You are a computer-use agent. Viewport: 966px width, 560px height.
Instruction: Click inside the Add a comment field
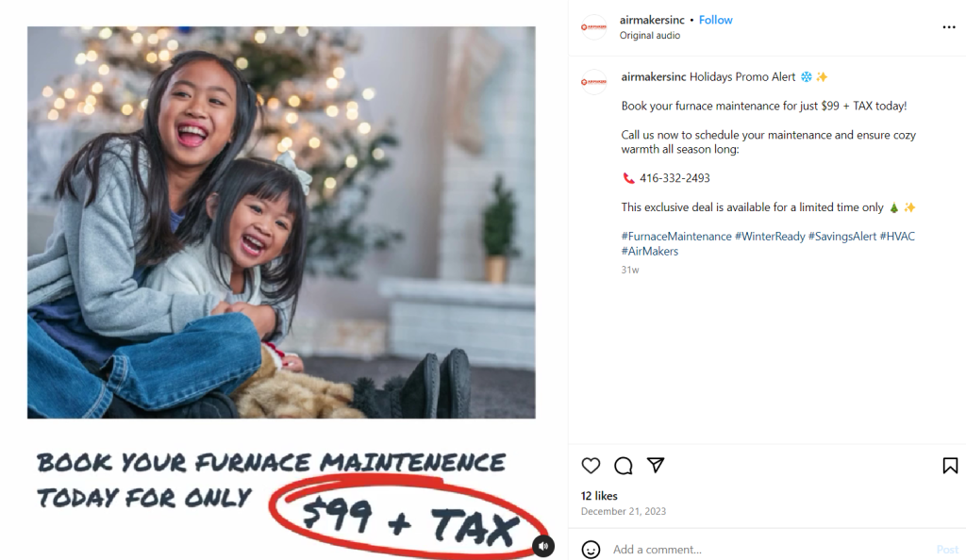coord(770,550)
